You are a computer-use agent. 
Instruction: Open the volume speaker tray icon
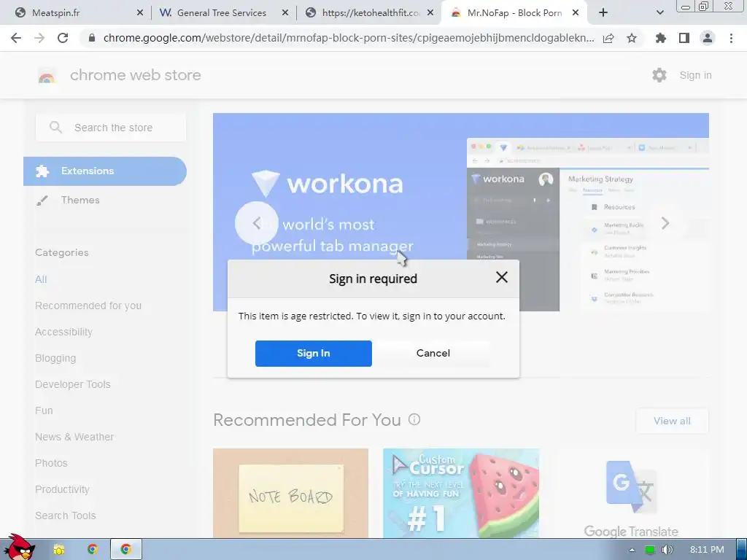[667, 550]
